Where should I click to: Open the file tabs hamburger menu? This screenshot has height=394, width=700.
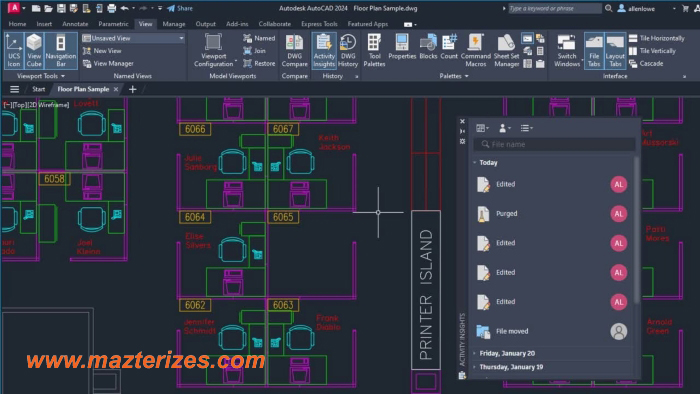(14, 89)
